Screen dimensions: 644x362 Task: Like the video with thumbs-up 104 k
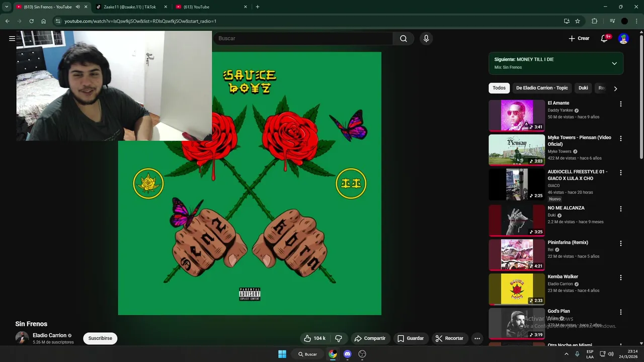click(314, 338)
